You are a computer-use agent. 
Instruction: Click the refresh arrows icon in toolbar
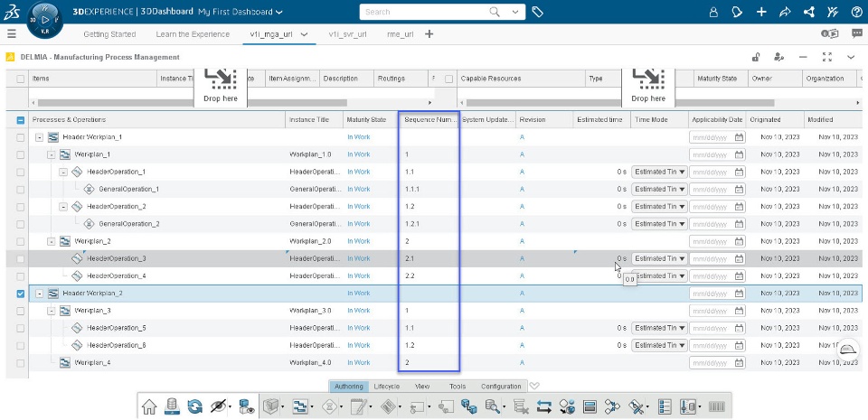click(x=195, y=406)
